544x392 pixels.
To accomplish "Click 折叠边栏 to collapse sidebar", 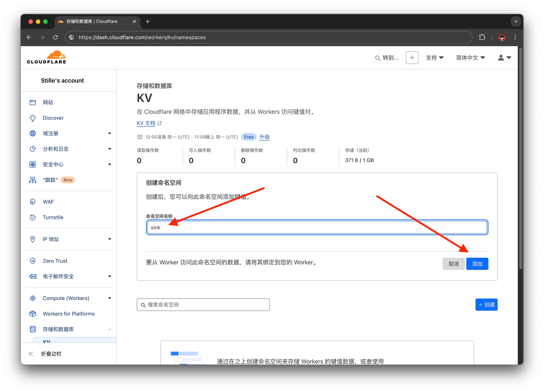I will [x=51, y=354].
